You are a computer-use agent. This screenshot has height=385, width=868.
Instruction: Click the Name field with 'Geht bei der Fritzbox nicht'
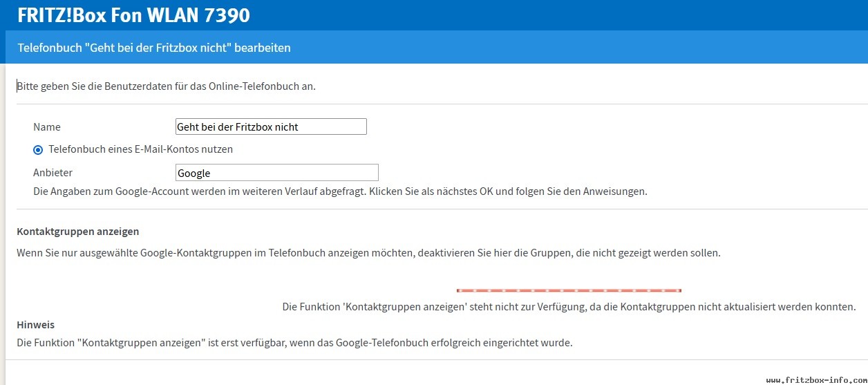(x=271, y=126)
